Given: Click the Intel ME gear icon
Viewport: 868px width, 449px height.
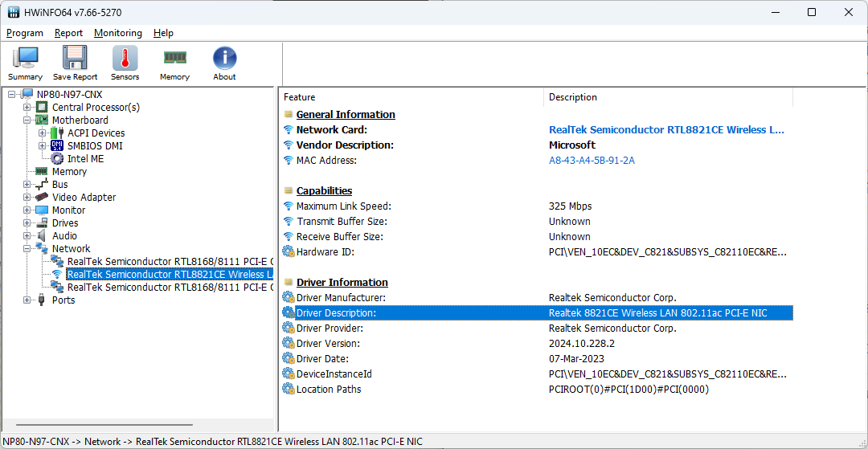Looking at the screenshot, I should tap(57, 159).
